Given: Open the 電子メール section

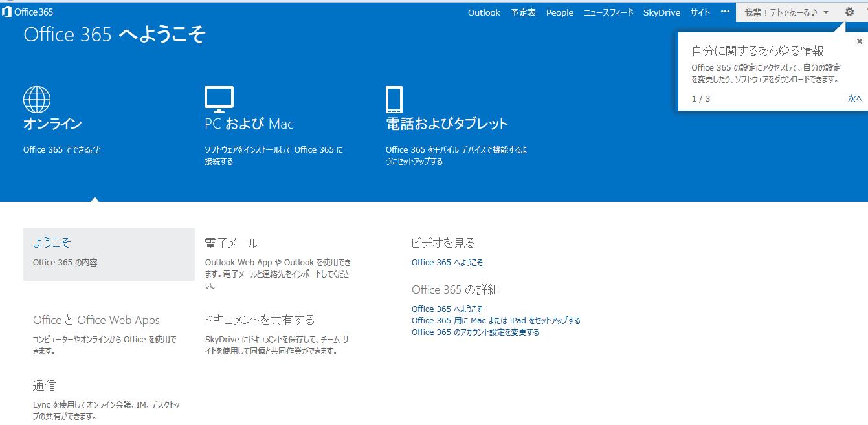Looking at the screenshot, I should pos(232,243).
